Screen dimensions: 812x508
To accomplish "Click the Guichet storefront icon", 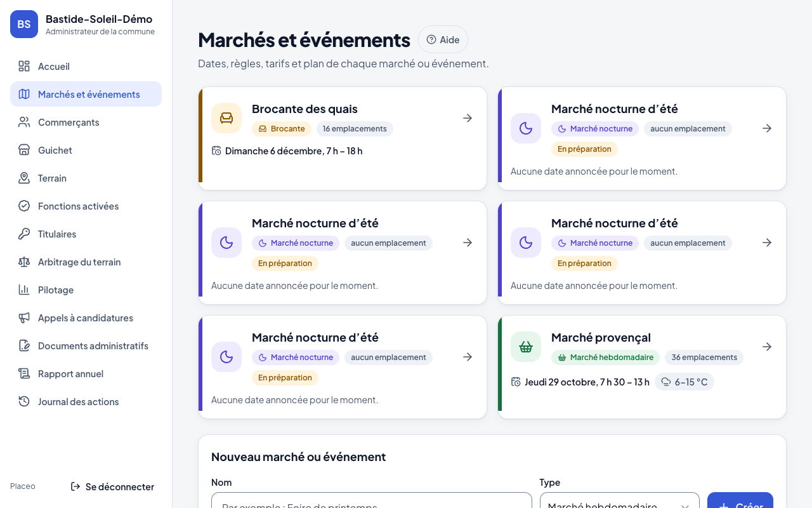I will pyautogui.click(x=24, y=150).
